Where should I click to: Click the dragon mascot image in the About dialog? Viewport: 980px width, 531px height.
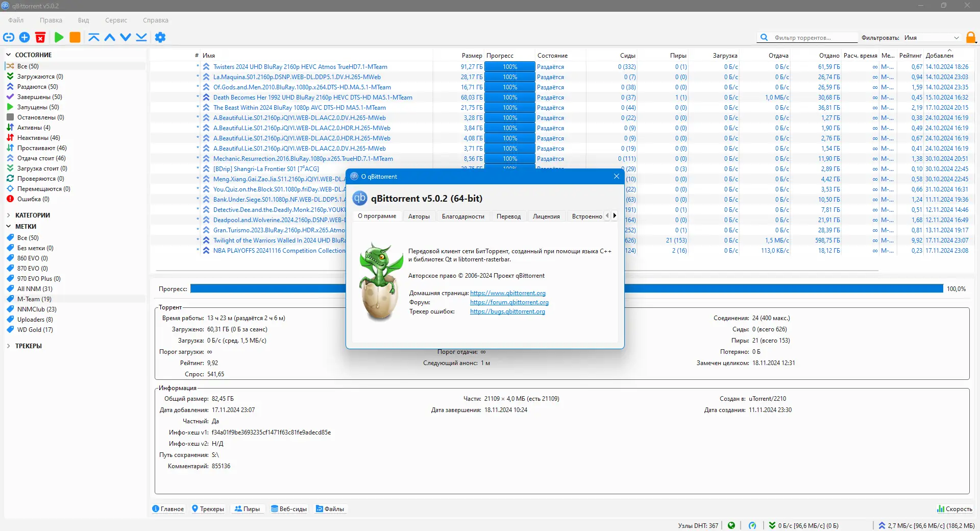tap(381, 282)
